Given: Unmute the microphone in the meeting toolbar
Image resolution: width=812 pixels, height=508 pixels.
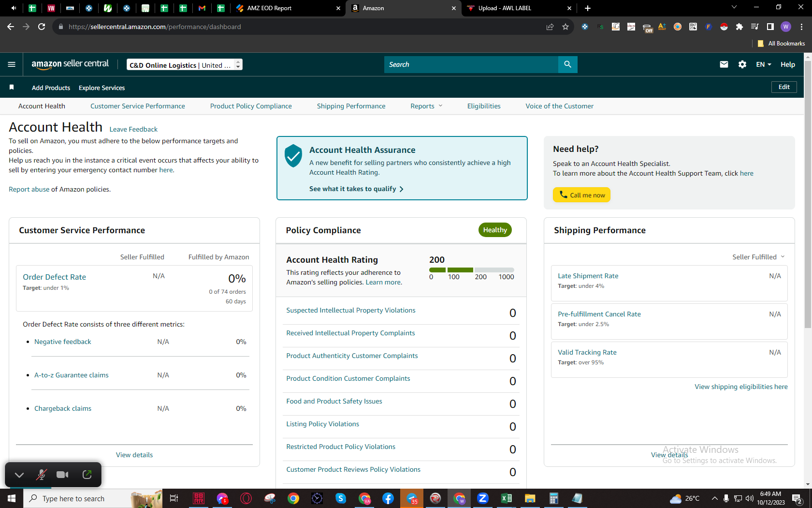Looking at the screenshot, I should pyautogui.click(x=41, y=475).
